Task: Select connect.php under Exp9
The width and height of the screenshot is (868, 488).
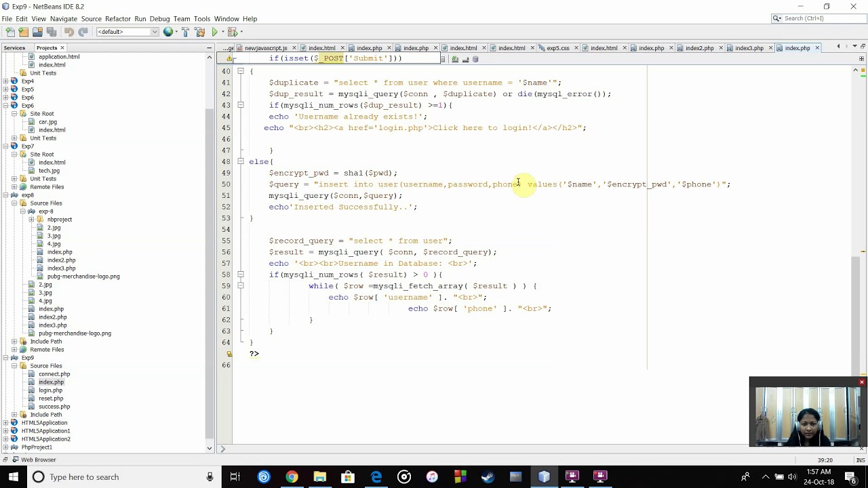Action: (x=54, y=374)
